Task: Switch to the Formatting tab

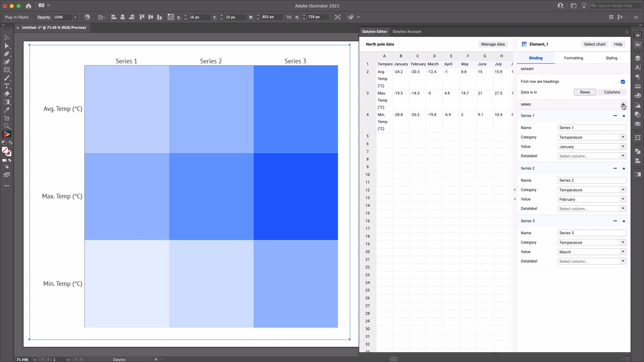Action: (573, 58)
